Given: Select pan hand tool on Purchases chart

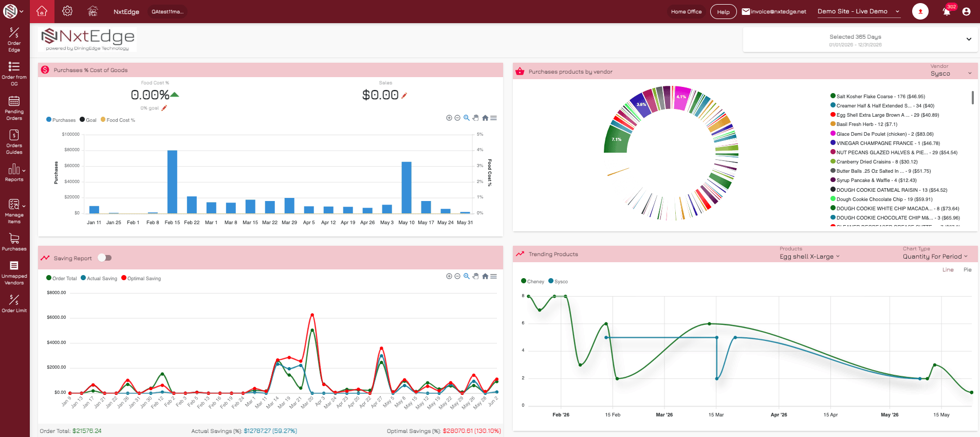Looking at the screenshot, I should (x=476, y=118).
